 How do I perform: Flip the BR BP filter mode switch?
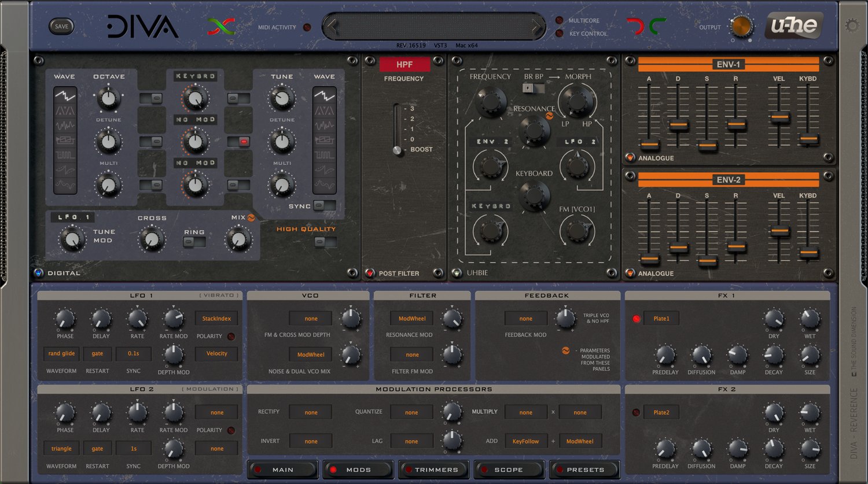click(534, 88)
